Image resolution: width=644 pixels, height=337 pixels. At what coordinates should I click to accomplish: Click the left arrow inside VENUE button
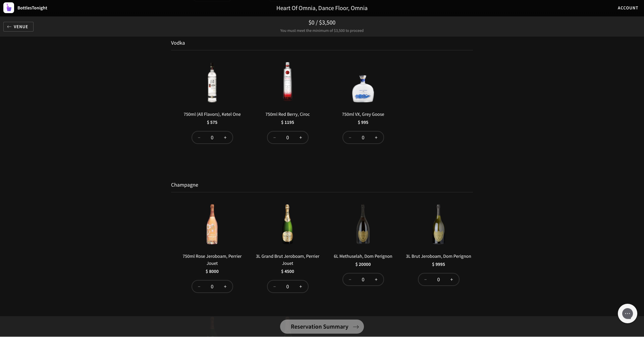pyautogui.click(x=9, y=27)
